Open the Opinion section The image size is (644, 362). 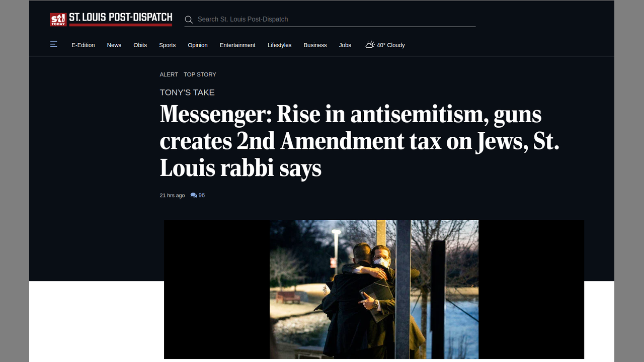point(198,45)
